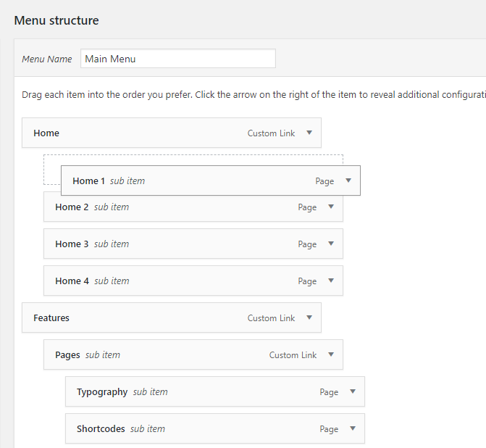Viewport: 486px width, 448px height.
Task: Open Home 2 item settings arrow
Action: (331, 207)
